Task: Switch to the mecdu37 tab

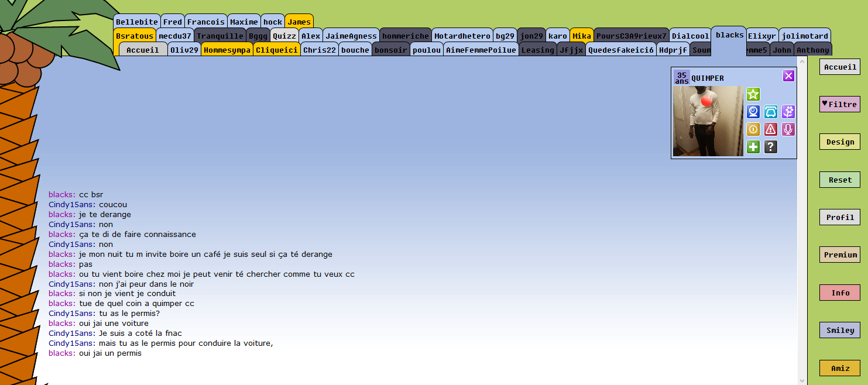Action: [175, 36]
